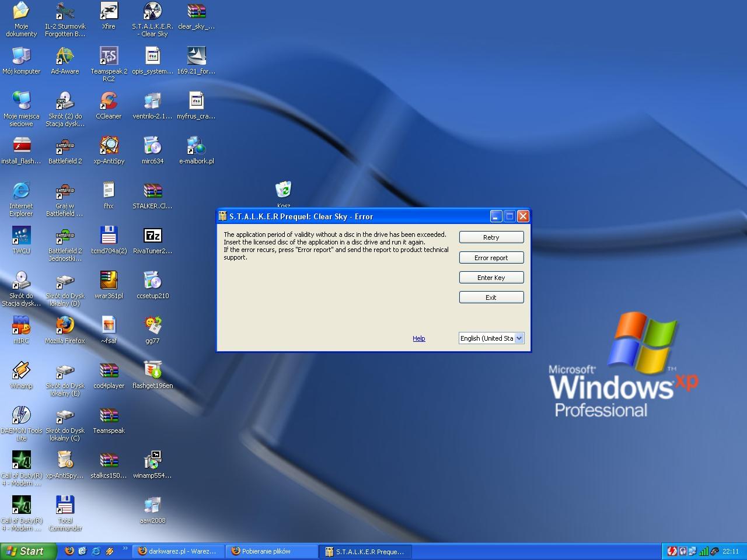The height and width of the screenshot is (560, 747).
Task: Exit the S.T.A.L.K.E.R error dialog
Action: tap(491, 297)
